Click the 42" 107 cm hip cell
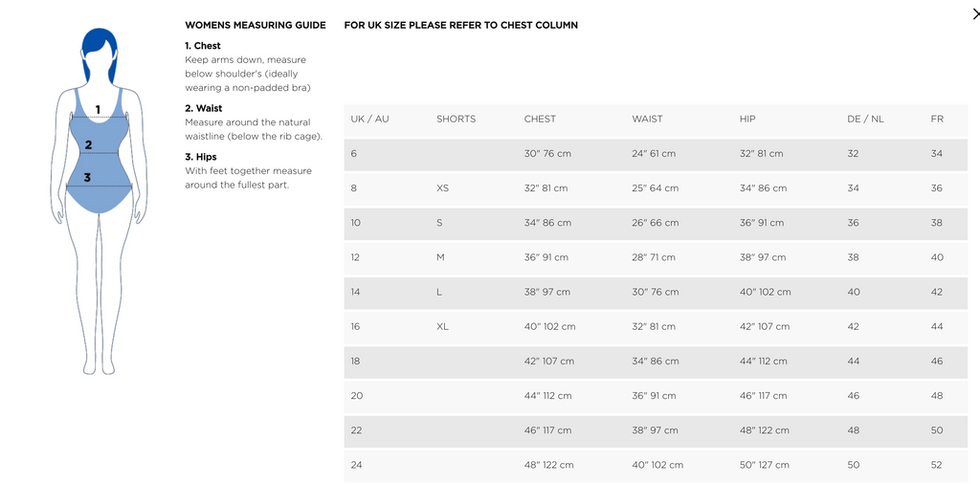Viewport: 980px width, 484px height. pyautogui.click(x=765, y=326)
